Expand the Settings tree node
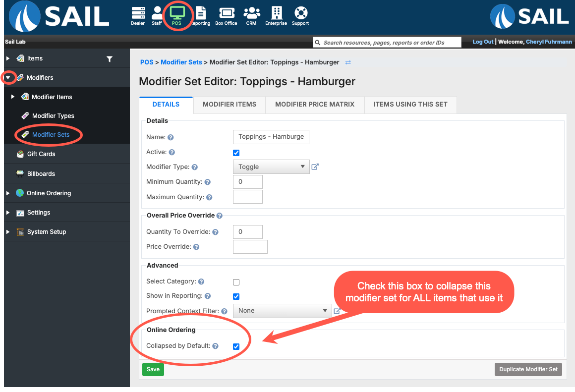This screenshot has height=392, width=575. pyautogui.click(x=8, y=213)
